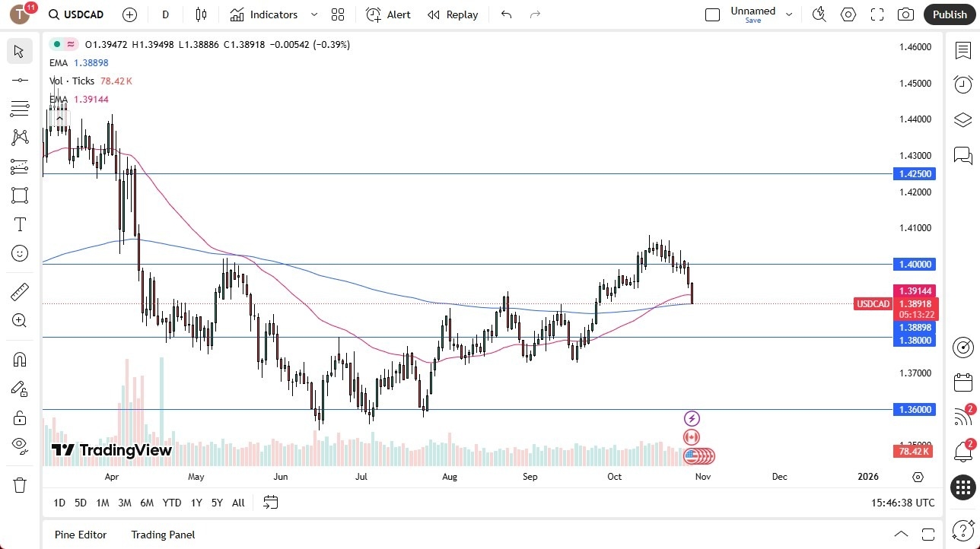Switch to the Trading Panel tab

click(162, 535)
